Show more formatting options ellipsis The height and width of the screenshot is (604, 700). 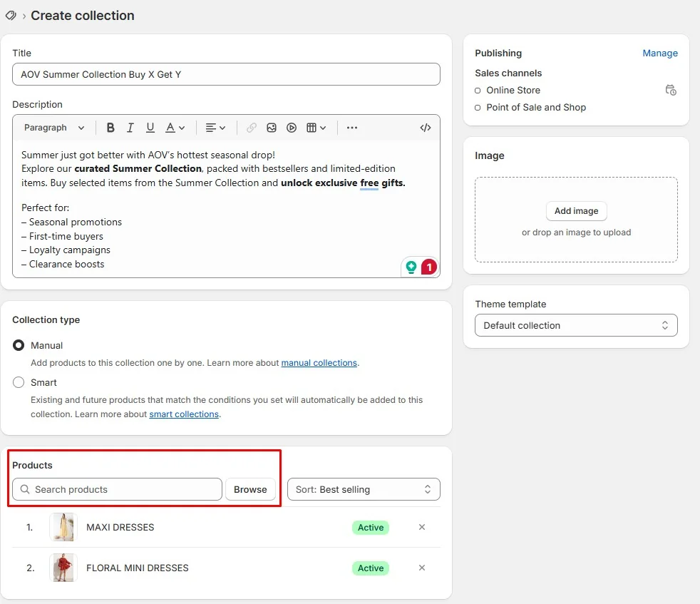coord(352,128)
